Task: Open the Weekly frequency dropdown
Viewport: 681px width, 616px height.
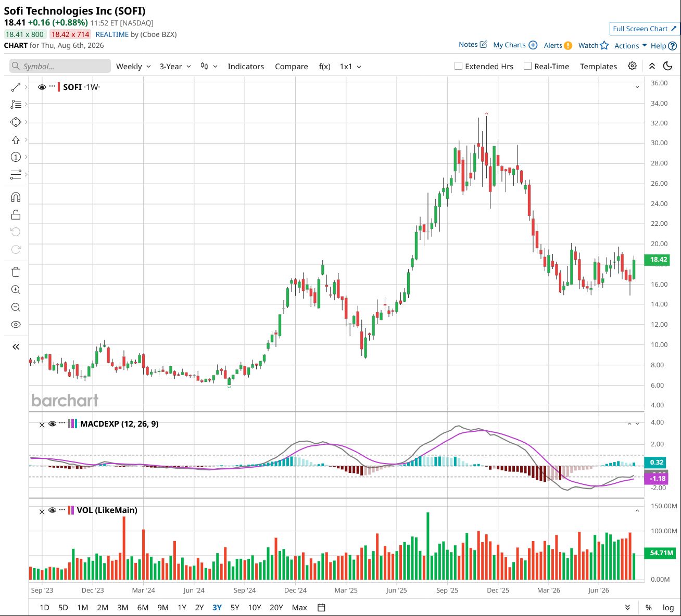Action: (133, 67)
